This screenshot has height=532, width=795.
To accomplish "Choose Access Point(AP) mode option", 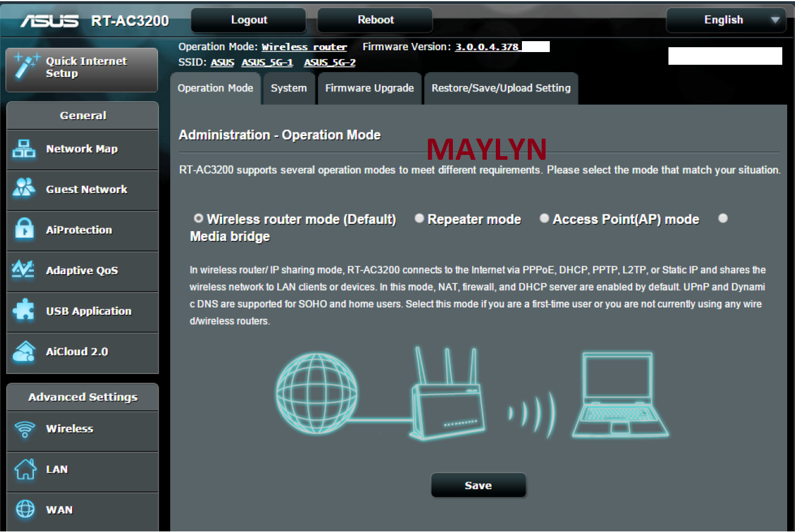I will (x=544, y=218).
